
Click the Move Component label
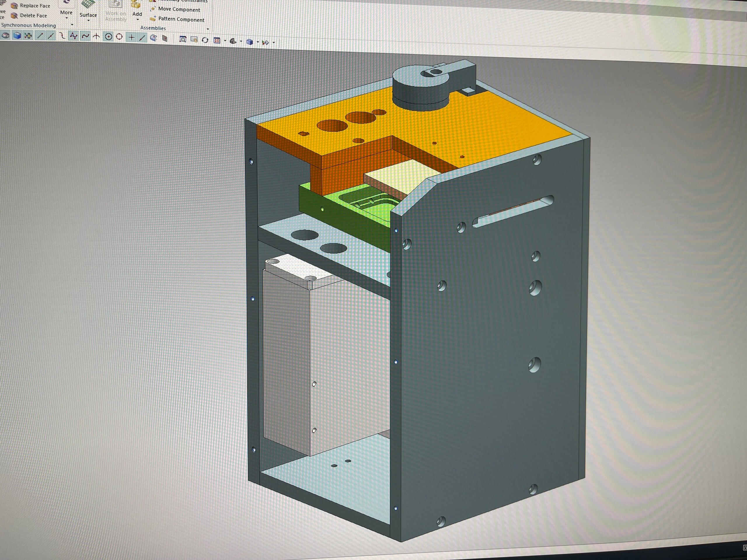click(179, 9)
